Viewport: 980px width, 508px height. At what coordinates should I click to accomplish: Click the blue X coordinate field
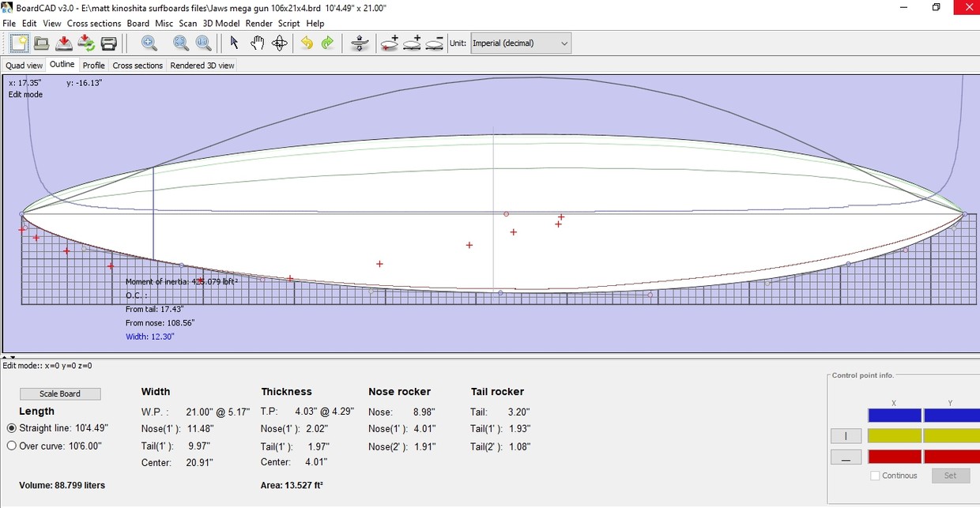pyautogui.click(x=894, y=414)
